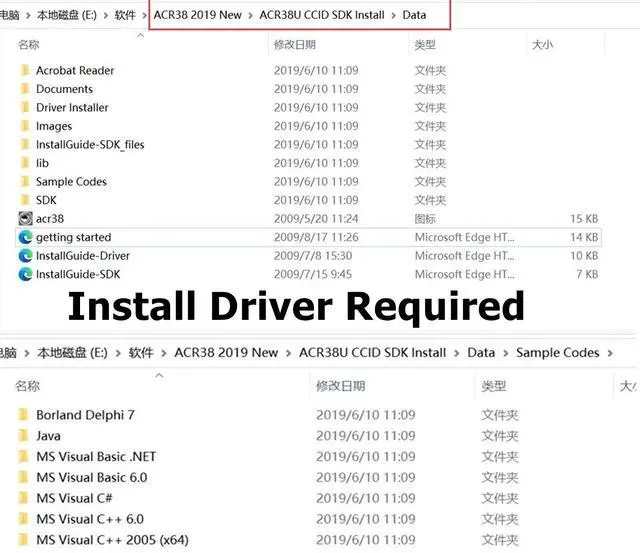Select the MS Visual Basic .NET folder

(x=96, y=457)
